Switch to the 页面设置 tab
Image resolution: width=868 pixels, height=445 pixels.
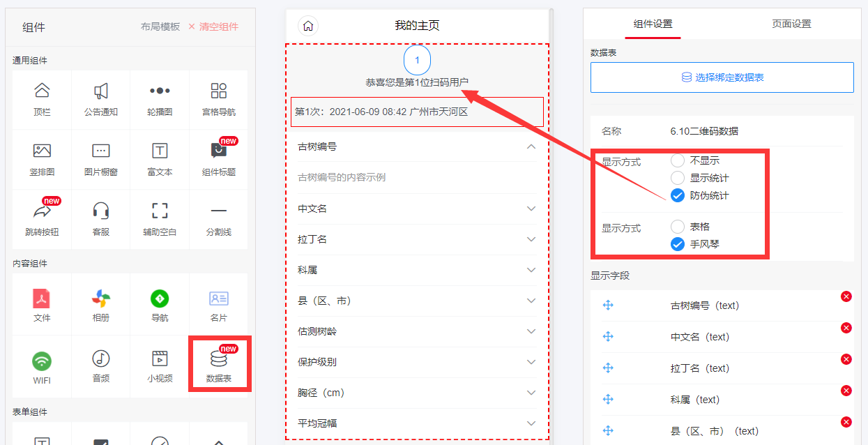tap(791, 24)
